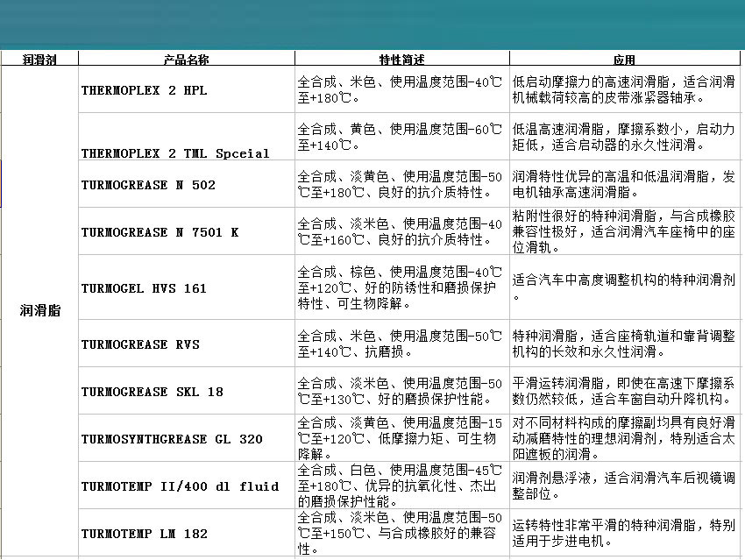Click the application text about 发电机轴承高速润滑脂
The width and height of the screenshot is (745, 560).
(624, 184)
